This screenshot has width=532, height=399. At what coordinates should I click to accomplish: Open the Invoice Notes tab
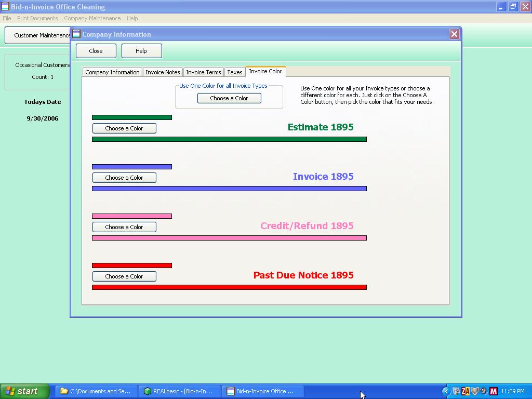tap(163, 72)
